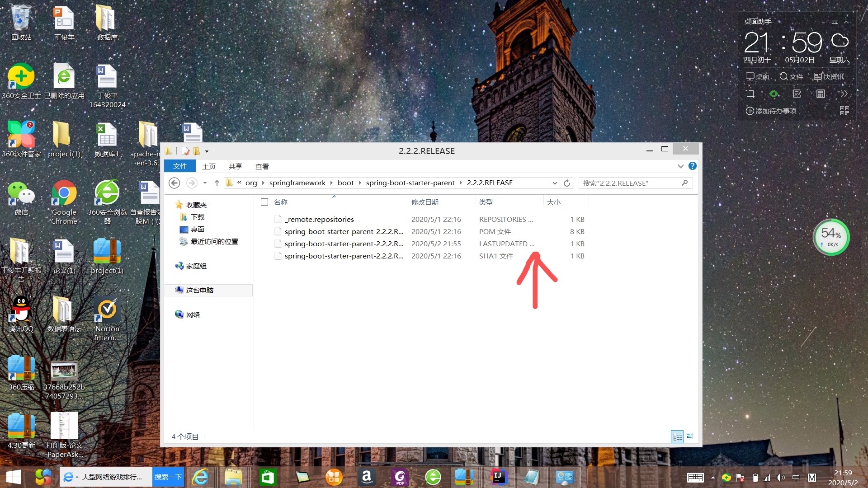Switch to details view mode

(x=677, y=436)
